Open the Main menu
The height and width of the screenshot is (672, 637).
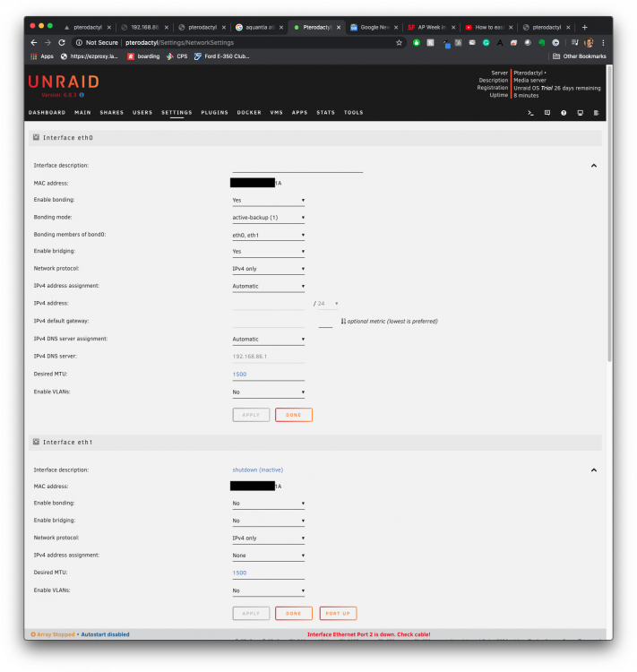[82, 113]
